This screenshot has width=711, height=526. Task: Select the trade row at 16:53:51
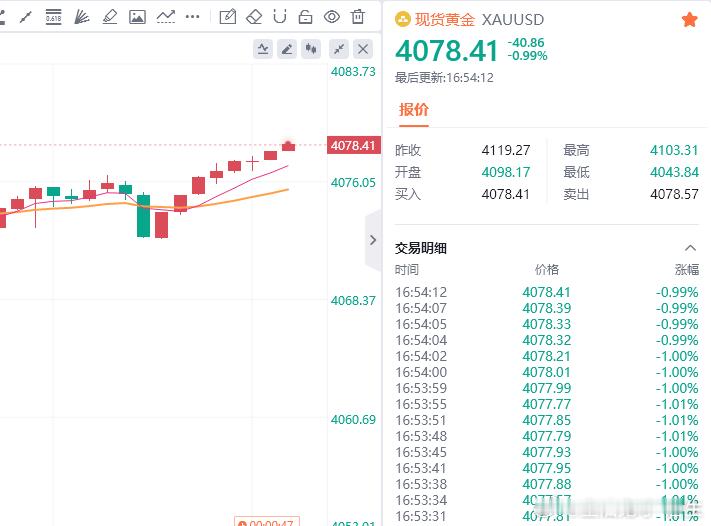pyautogui.click(x=546, y=420)
